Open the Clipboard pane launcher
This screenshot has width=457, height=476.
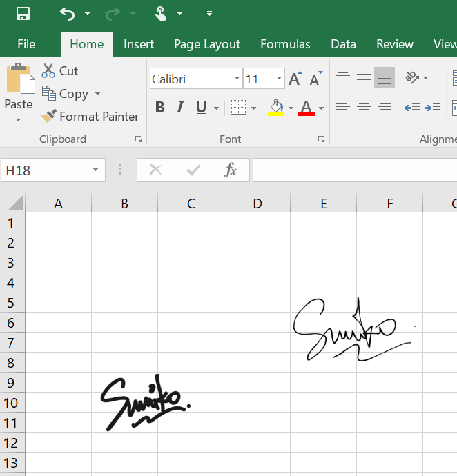139,139
